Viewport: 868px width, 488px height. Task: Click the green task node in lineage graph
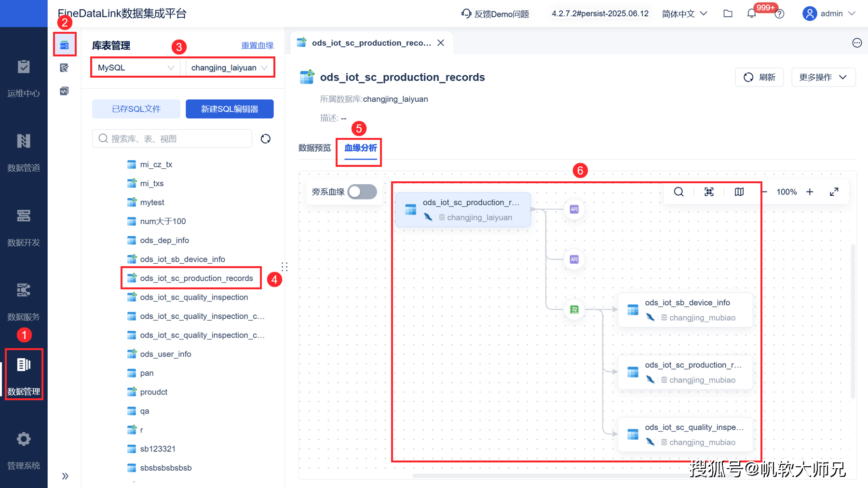tap(574, 310)
